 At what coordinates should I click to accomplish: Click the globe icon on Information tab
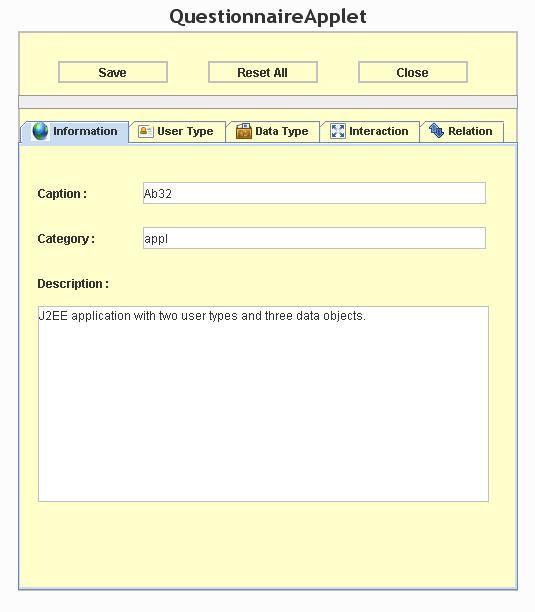(x=40, y=131)
